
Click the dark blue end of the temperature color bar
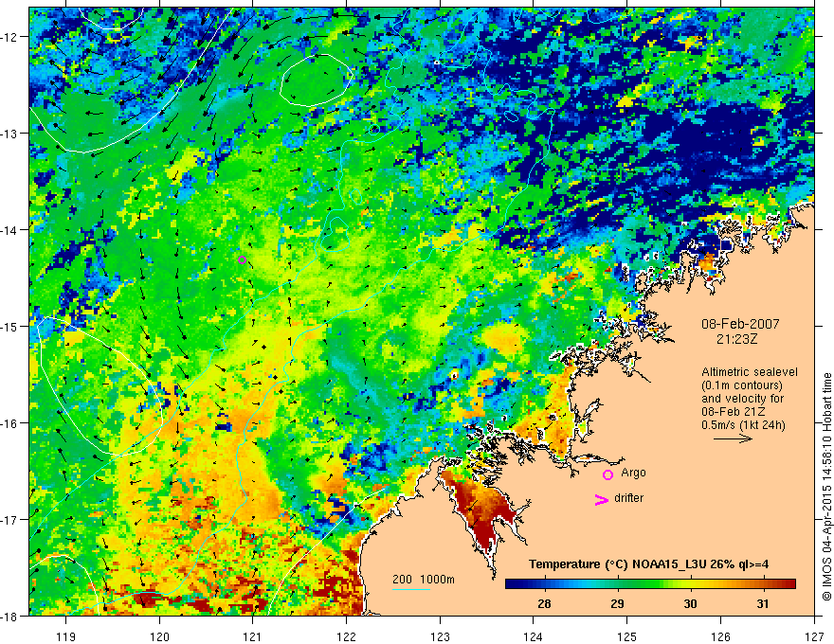tap(514, 584)
